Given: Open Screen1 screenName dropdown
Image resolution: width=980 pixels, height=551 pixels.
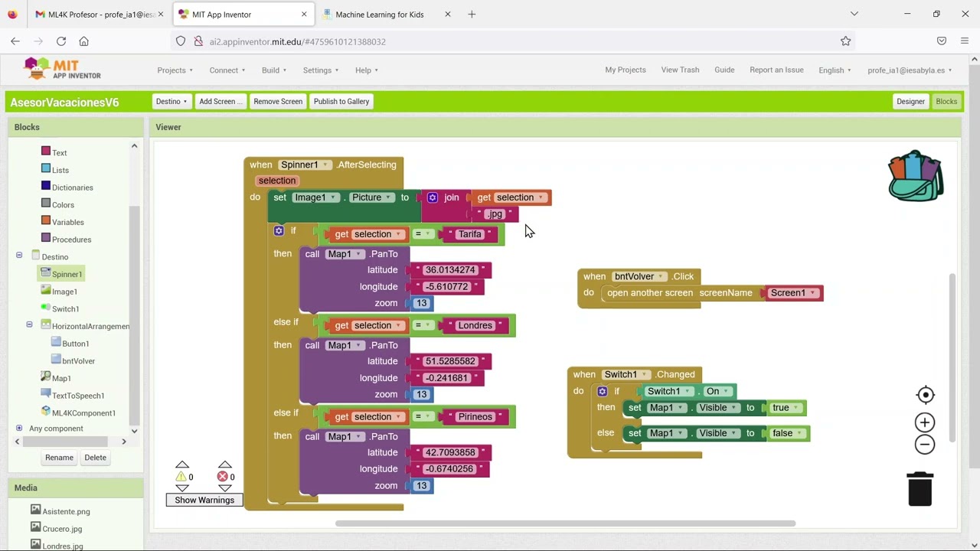Looking at the screenshot, I should click(x=793, y=293).
